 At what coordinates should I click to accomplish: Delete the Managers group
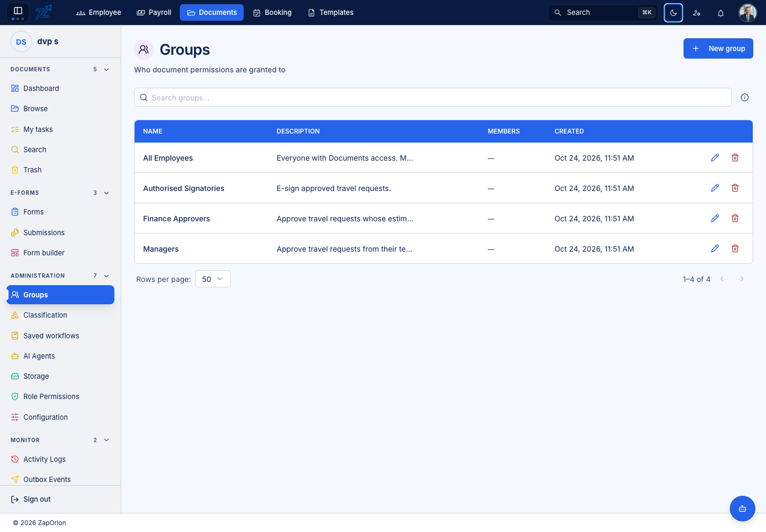[x=735, y=248]
